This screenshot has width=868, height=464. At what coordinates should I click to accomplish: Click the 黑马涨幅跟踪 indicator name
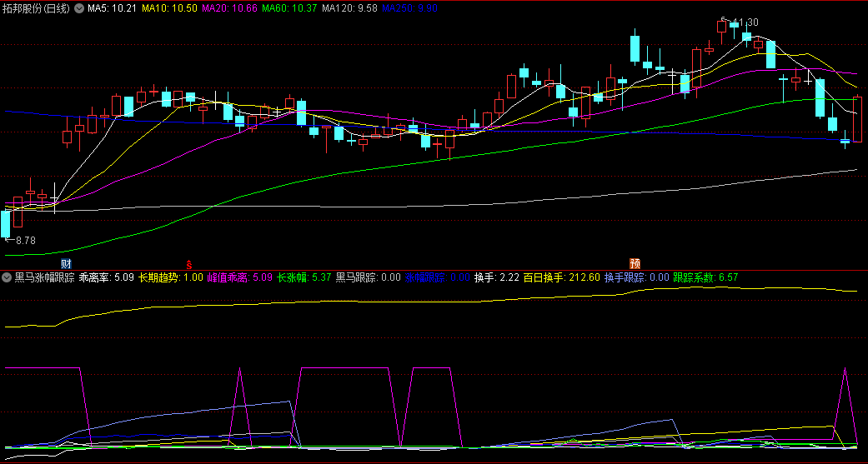(44, 277)
